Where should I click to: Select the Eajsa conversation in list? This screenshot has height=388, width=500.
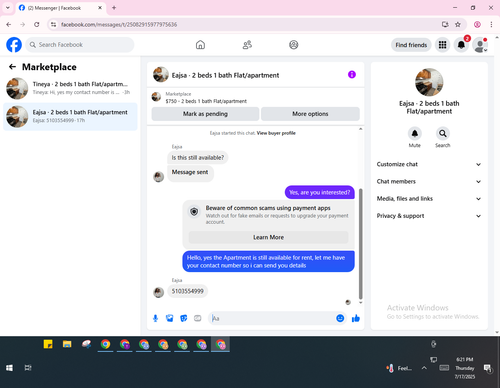click(70, 117)
